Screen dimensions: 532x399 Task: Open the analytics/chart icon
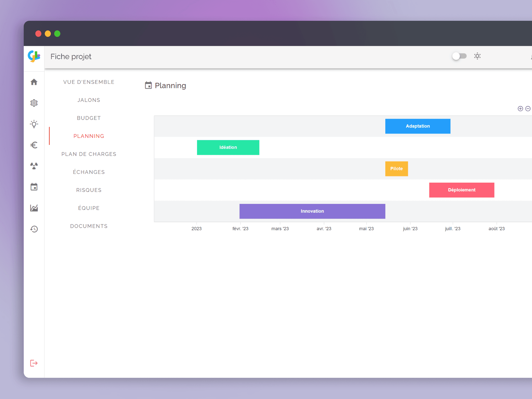pos(34,208)
